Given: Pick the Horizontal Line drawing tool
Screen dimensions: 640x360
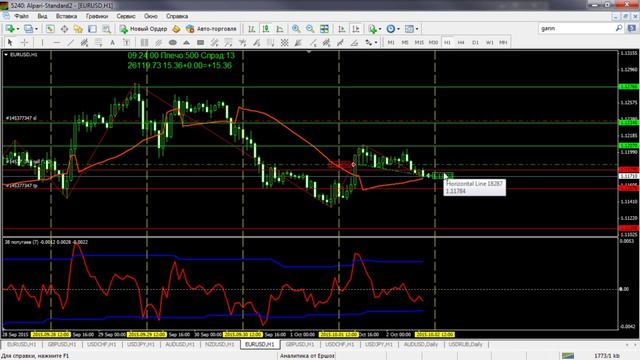Looking at the screenshot, I should pyautogui.click(x=56, y=42).
